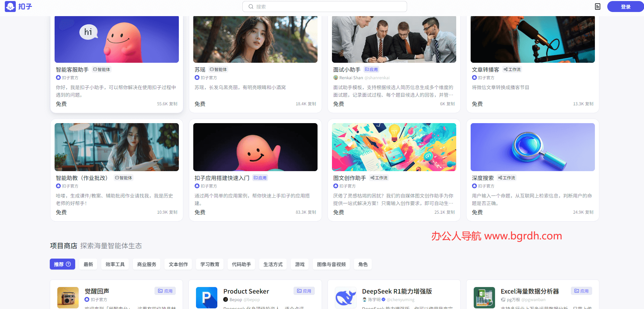Switch to the 最新 category tab
The image size is (644, 309).
click(88, 264)
